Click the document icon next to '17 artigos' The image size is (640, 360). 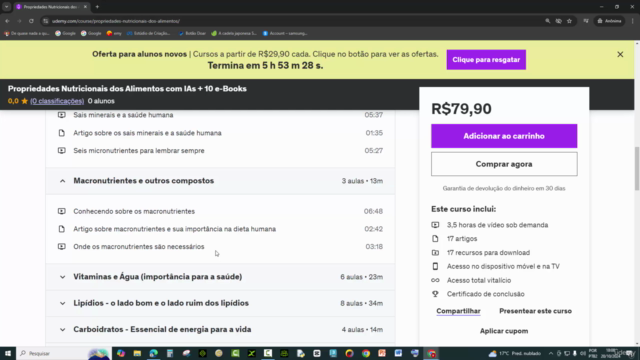435,239
